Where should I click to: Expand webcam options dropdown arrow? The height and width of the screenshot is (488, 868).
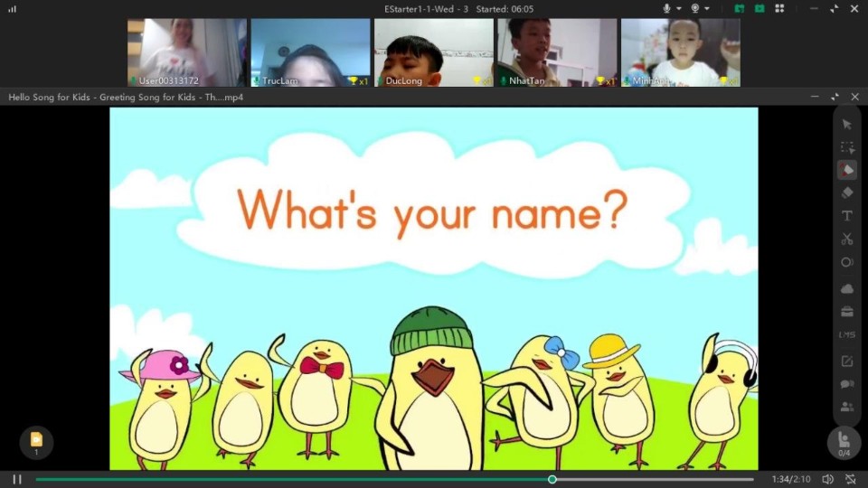707,8
